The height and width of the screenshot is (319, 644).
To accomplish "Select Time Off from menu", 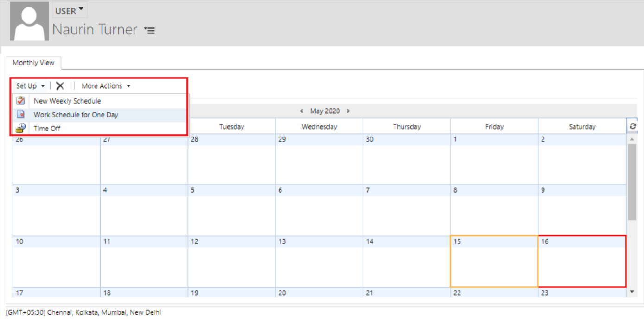I will 47,129.
